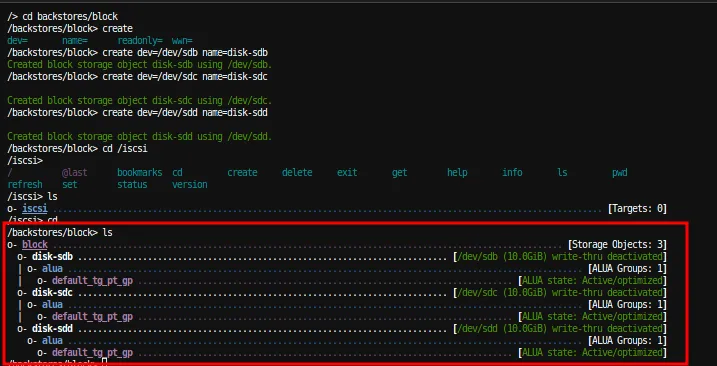Click the underlined "block" tree node

[35, 244]
